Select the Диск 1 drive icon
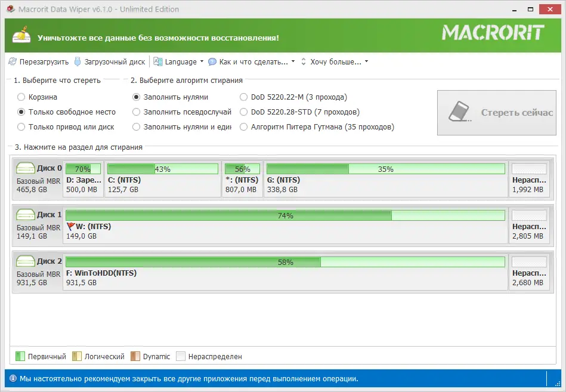The width and height of the screenshot is (566, 392). pyautogui.click(x=25, y=214)
